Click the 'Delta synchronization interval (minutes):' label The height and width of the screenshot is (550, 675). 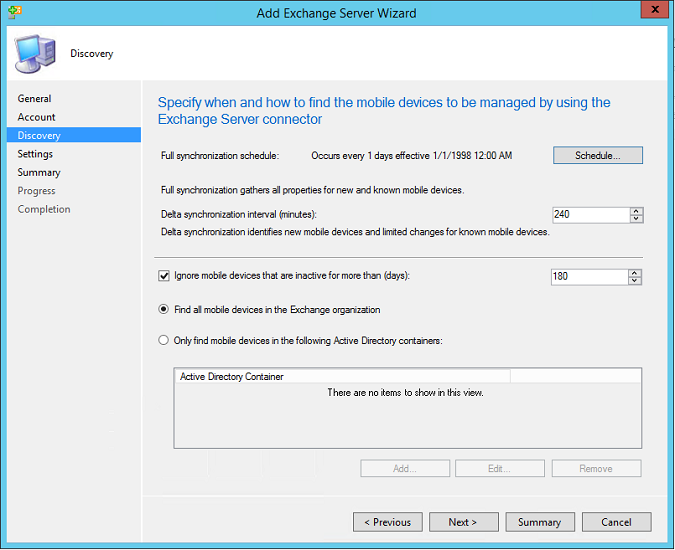tap(238, 214)
